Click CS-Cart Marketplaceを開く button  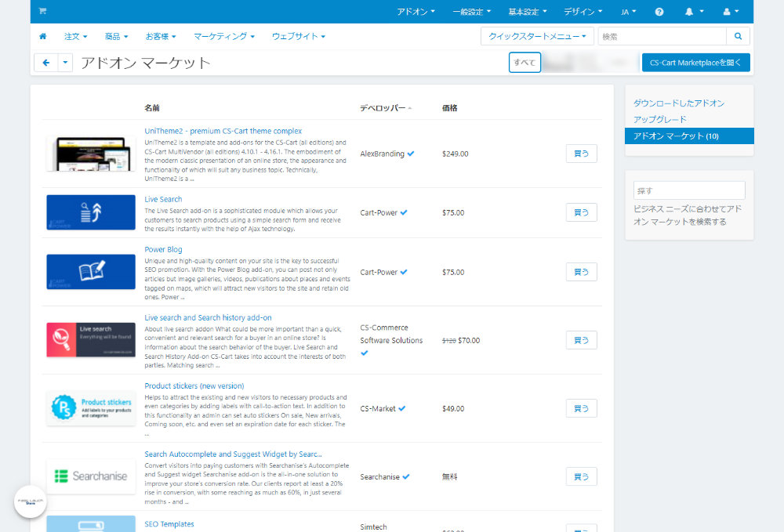point(696,63)
